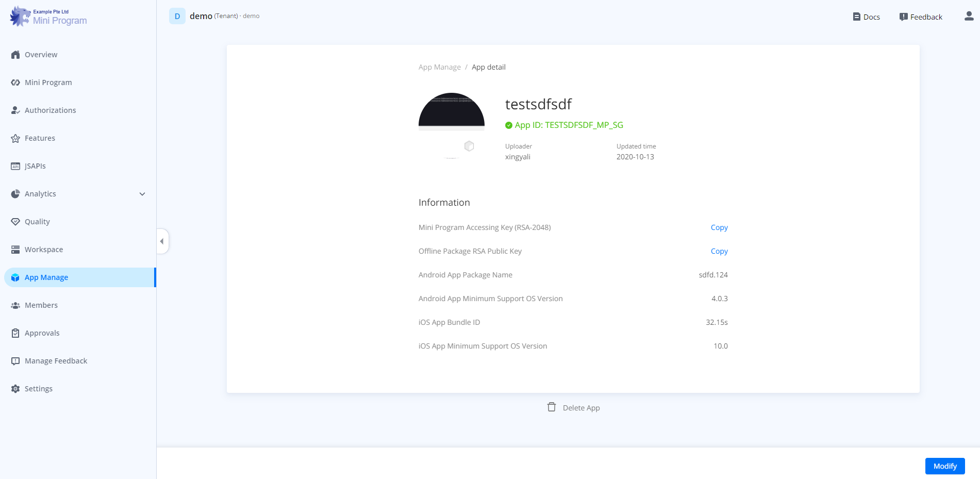
Task: Click the Manage Feedback speech icon
Action: 15,361
